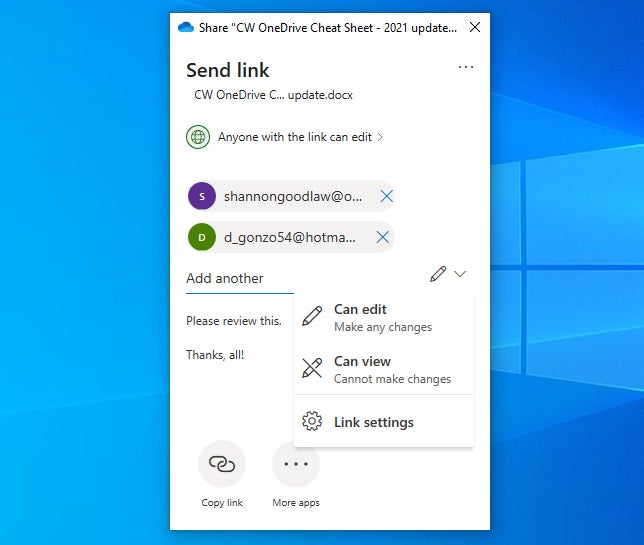Image resolution: width=644 pixels, height=545 pixels.
Task: Expand link permissions with the chevron arrow
Action: [380, 137]
